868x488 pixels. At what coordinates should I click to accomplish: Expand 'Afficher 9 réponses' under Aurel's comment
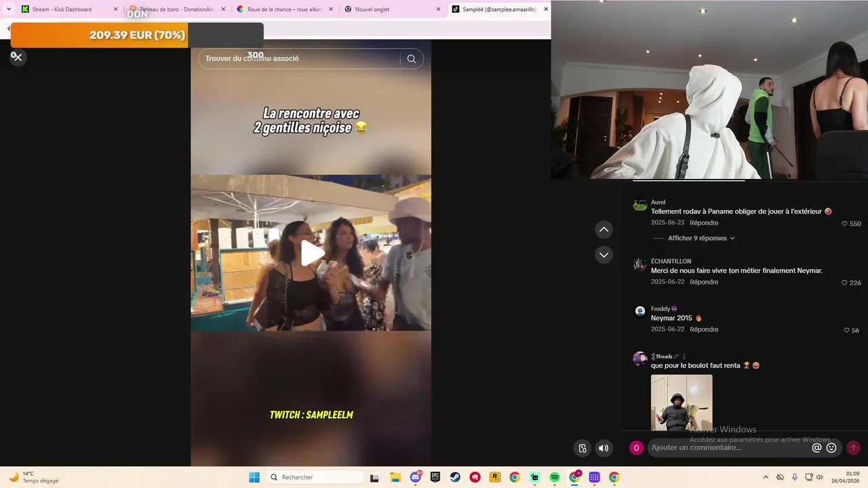coord(701,239)
